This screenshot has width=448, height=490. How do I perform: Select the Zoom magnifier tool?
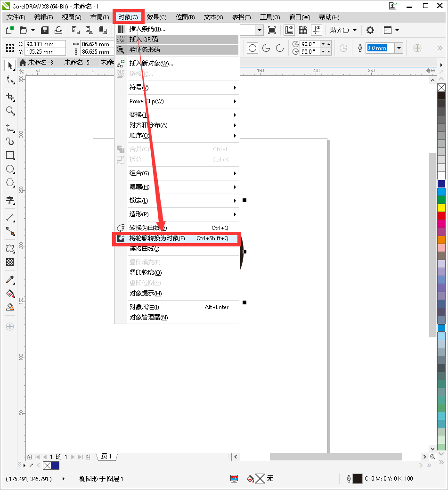pyautogui.click(x=10, y=111)
